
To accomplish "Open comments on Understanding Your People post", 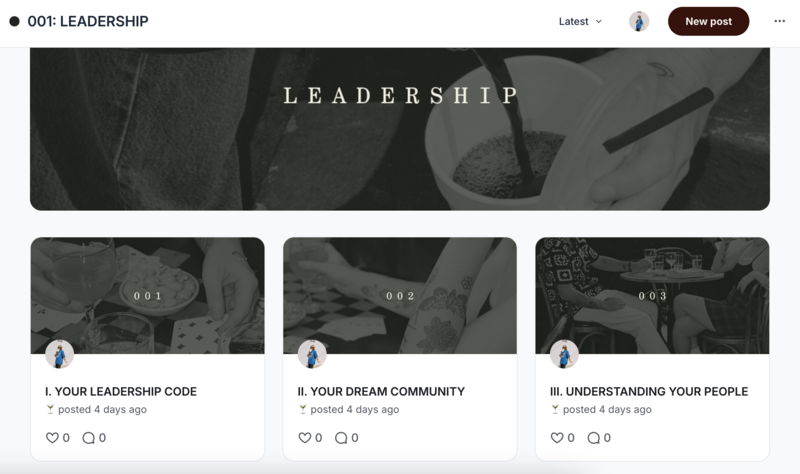I will (x=593, y=438).
